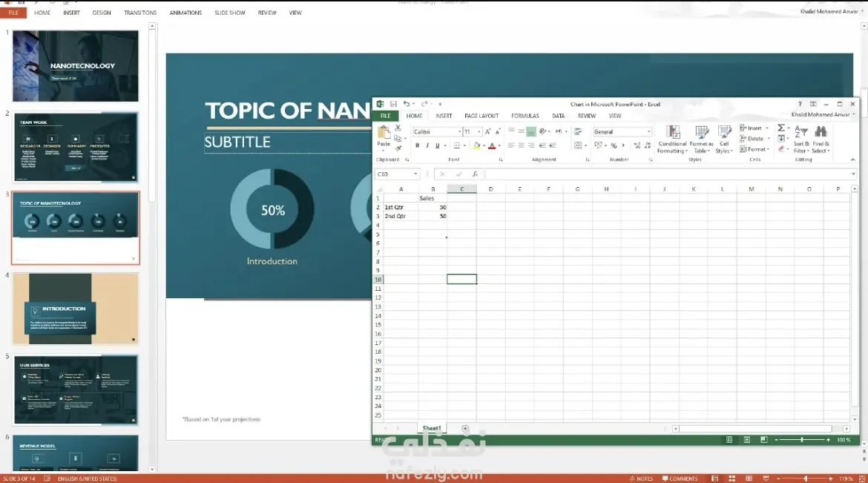The width and height of the screenshot is (868, 483).
Task: Open Cells Delete button in Excel
Action: pyautogui.click(x=755, y=139)
